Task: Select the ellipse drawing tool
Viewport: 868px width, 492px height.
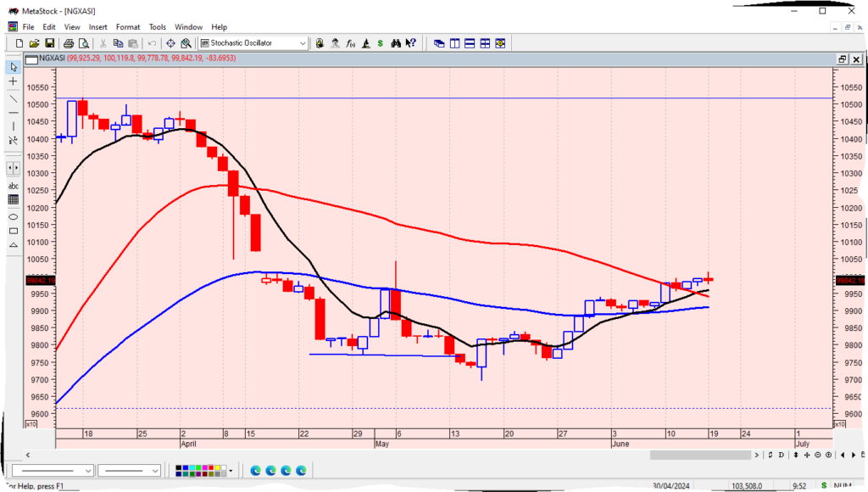Action: coord(13,215)
